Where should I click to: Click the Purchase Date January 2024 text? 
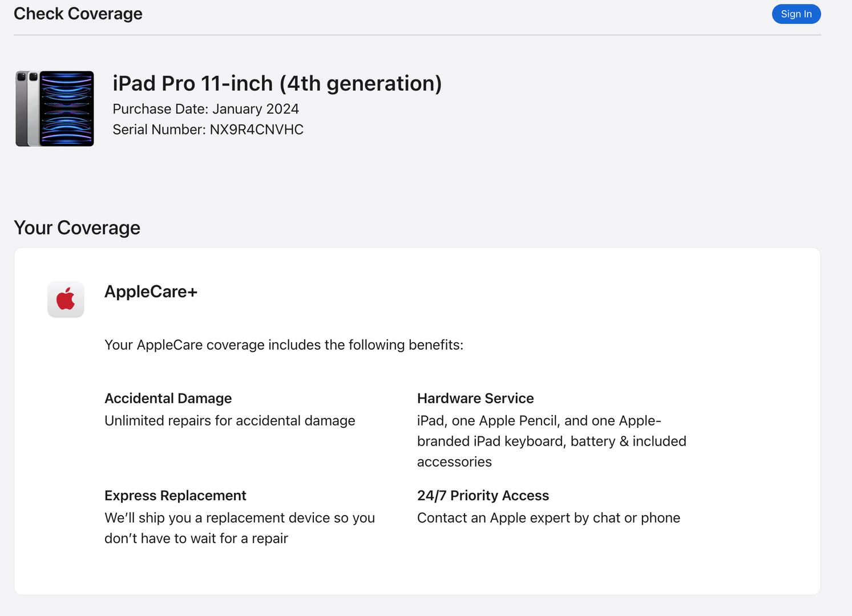pyautogui.click(x=205, y=109)
